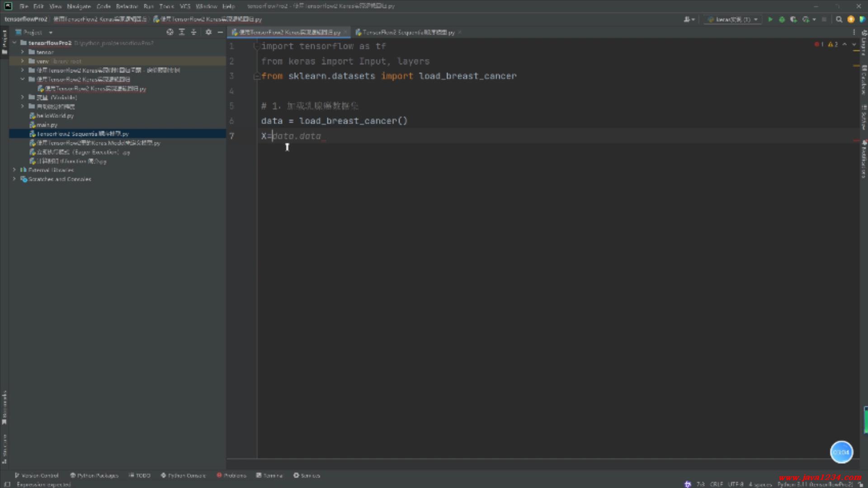
Task: Open the Navigate menu
Action: coord(79,6)
